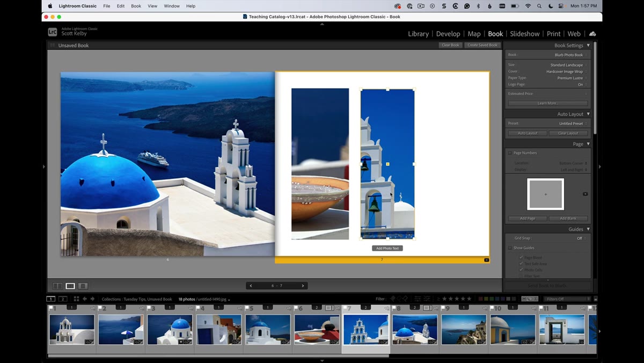Open second window display 2
Screen dimensions: 644x363
63,299
